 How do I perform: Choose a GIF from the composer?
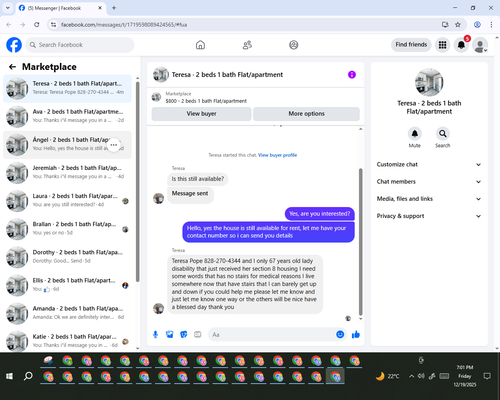pyautogui.click(x=198, y=334)
